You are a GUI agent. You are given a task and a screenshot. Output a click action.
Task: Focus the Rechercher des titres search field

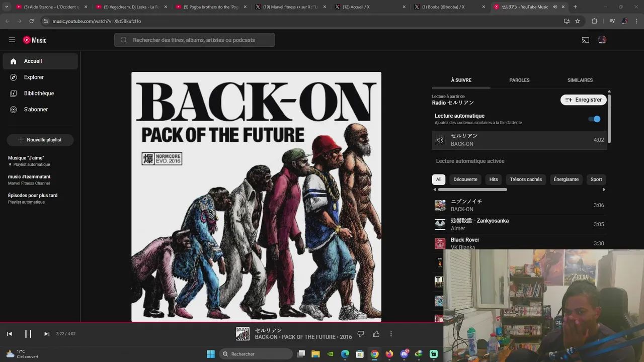pyautogui.click(x=194, y=40)
